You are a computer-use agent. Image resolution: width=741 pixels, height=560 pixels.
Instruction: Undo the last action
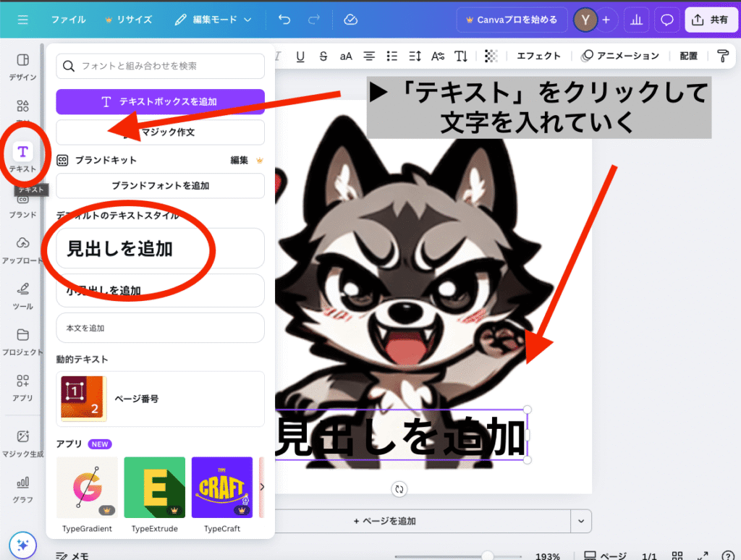point(284,20)
